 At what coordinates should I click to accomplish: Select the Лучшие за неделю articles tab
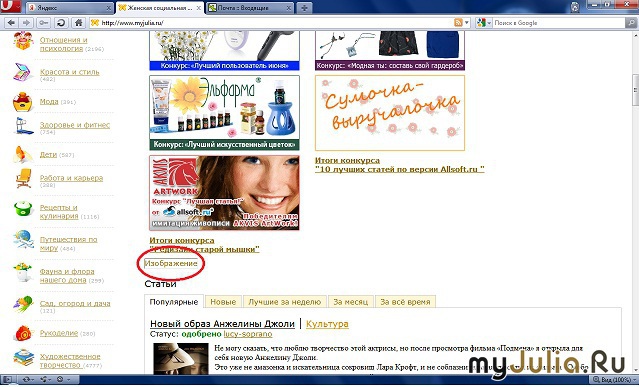(285, 302)
